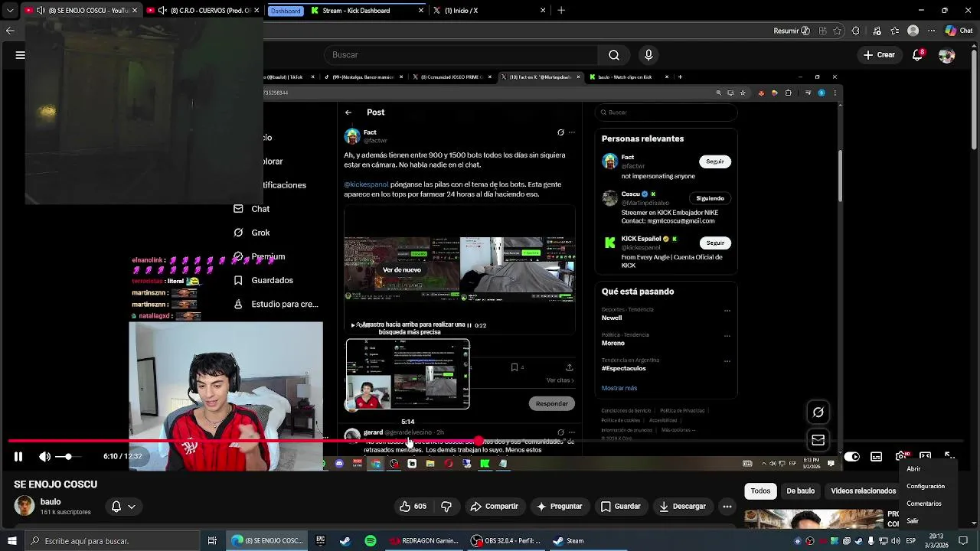The width and height of the screenshot is (980, 551).
Task: Select the De baulo filter chip
Action: tap(800, 491)
